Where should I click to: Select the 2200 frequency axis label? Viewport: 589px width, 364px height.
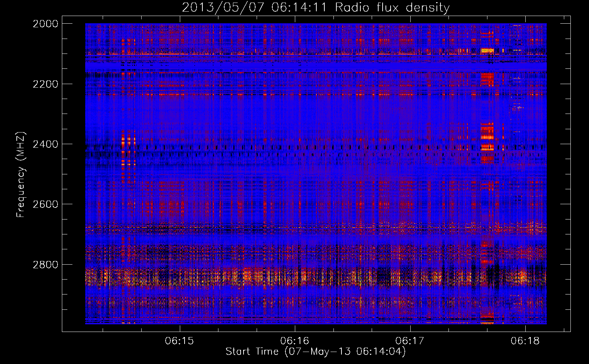point(46,84)
